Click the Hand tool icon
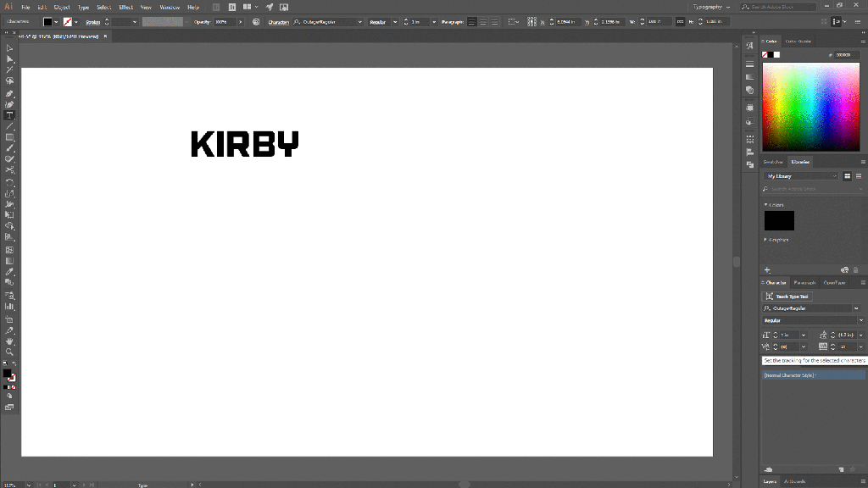The height and width of the screenshot is (488, 868). point(9,341)
